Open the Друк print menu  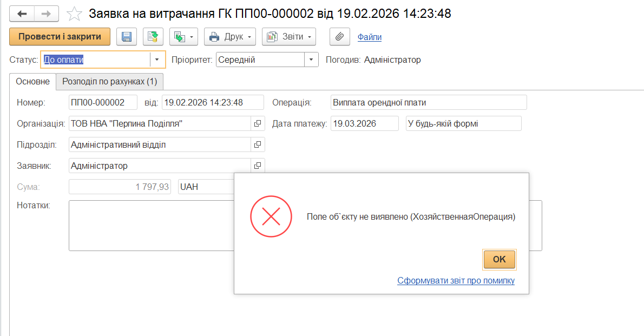coord(230,37)
